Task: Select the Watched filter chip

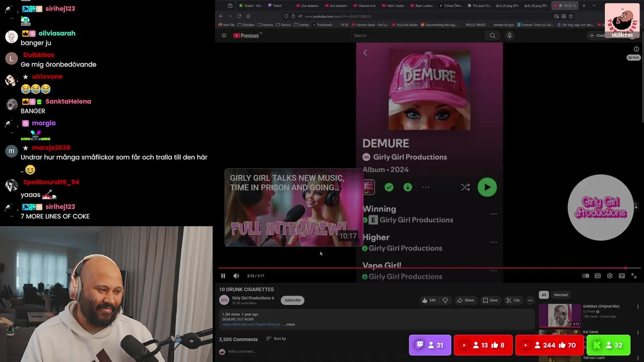Action: 560,295
